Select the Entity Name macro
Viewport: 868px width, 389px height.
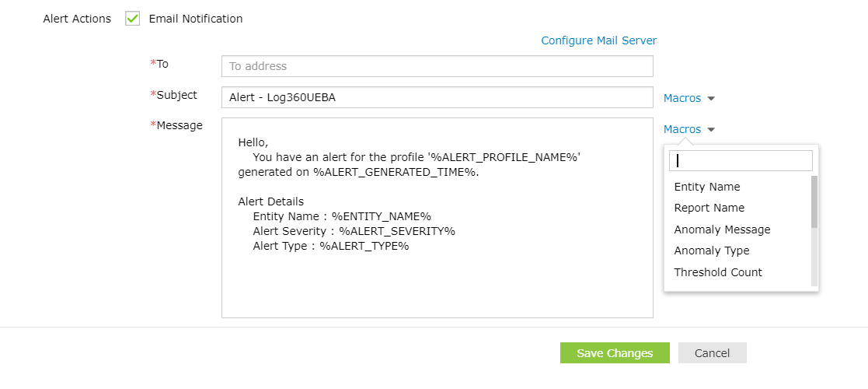(x=707, y=187)
